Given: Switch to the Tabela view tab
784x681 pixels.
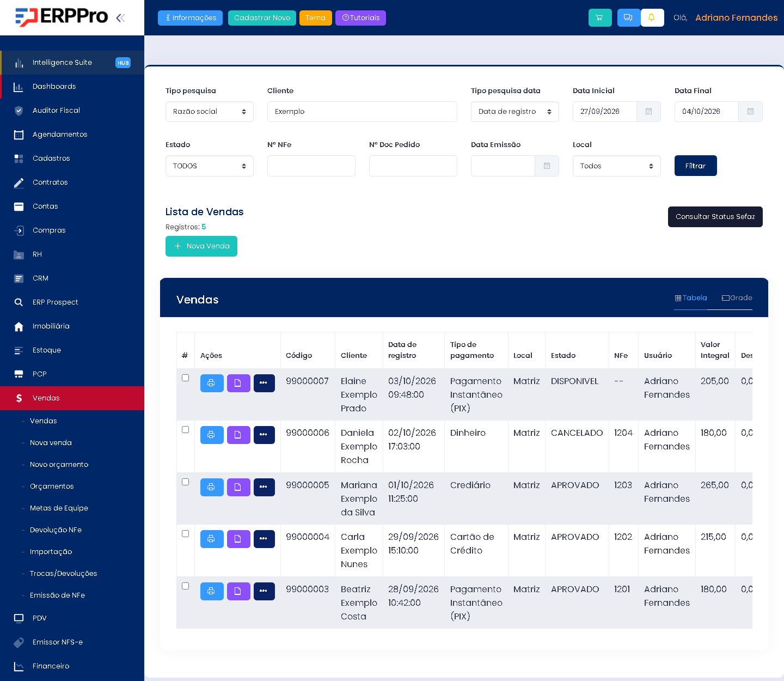Looking at the screenshot, I should point(690,298).
